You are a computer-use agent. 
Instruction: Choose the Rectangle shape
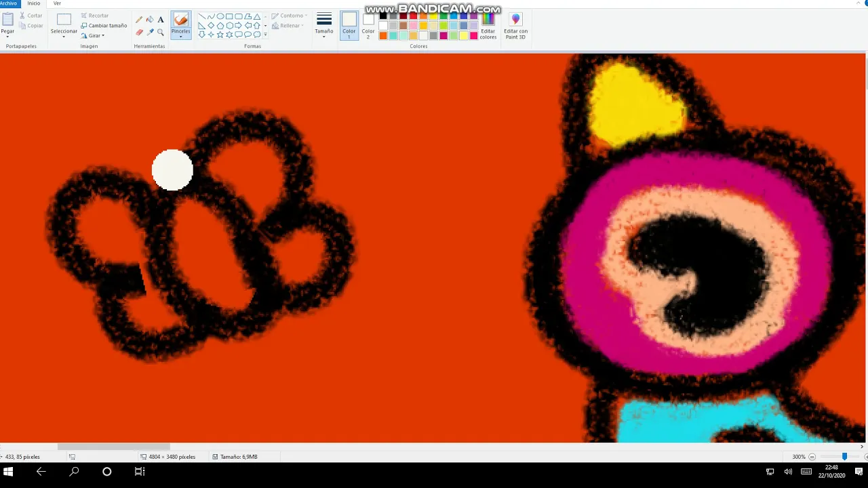(x=229, y=16)
